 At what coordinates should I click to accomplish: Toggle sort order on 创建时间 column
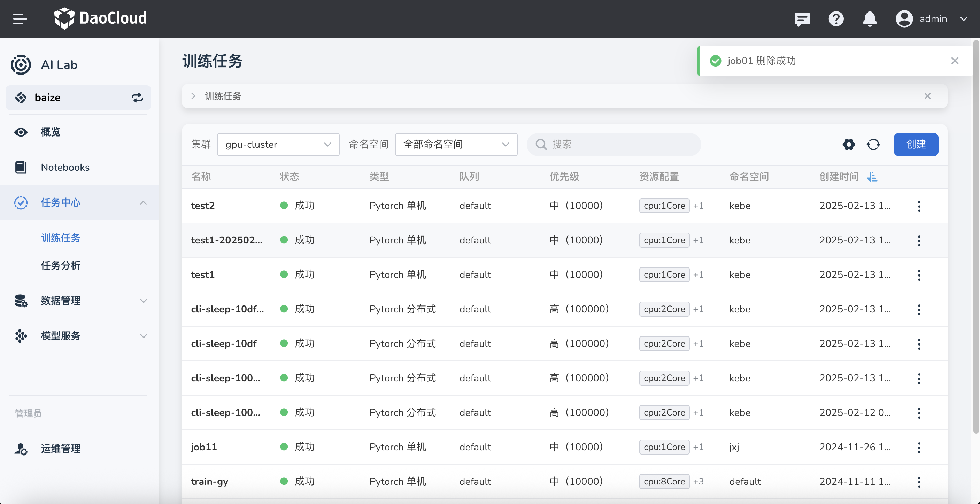(x=872, y=177)
